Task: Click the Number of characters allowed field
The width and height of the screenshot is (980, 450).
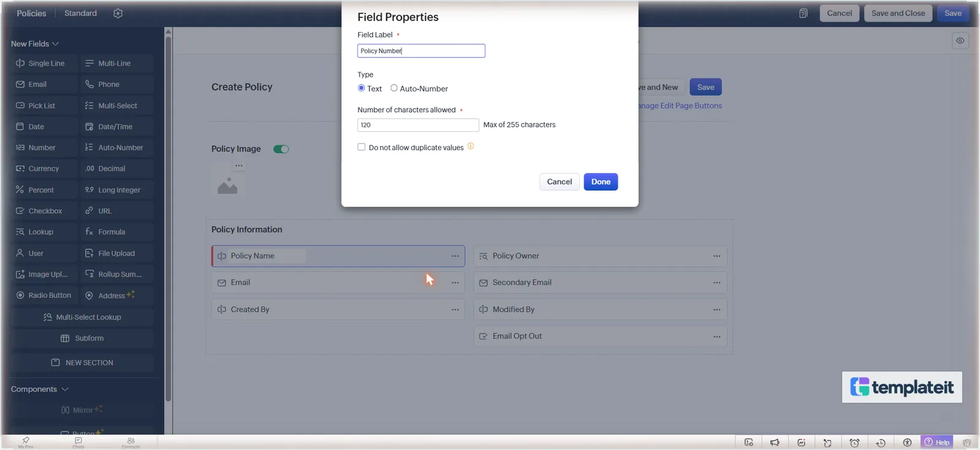Action: click(418, 125)
